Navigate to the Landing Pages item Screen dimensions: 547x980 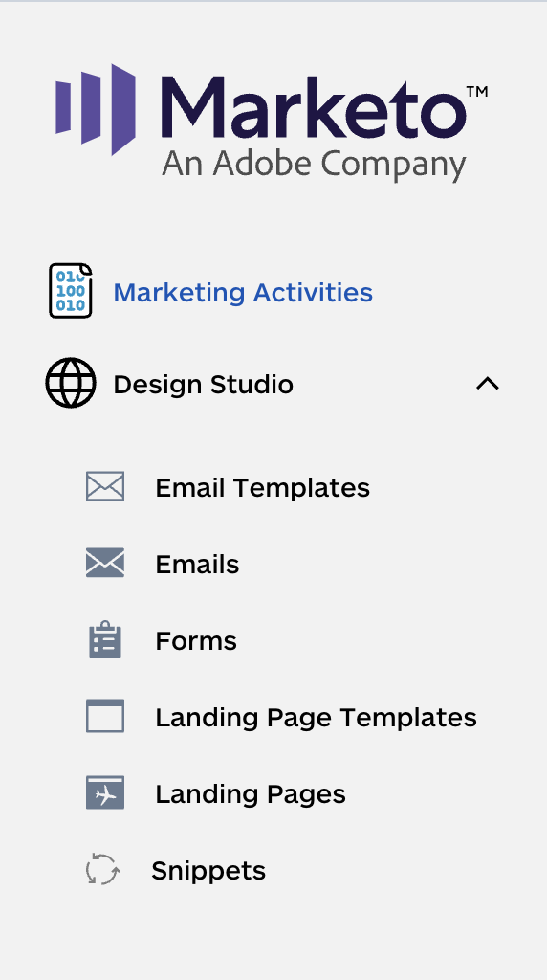[x=251, y=794]
